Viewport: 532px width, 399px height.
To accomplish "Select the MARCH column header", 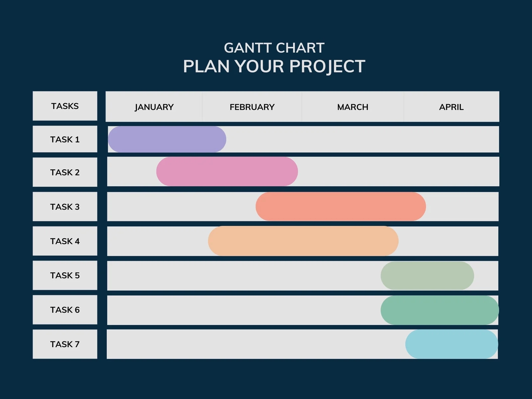I will click(353, 107).
